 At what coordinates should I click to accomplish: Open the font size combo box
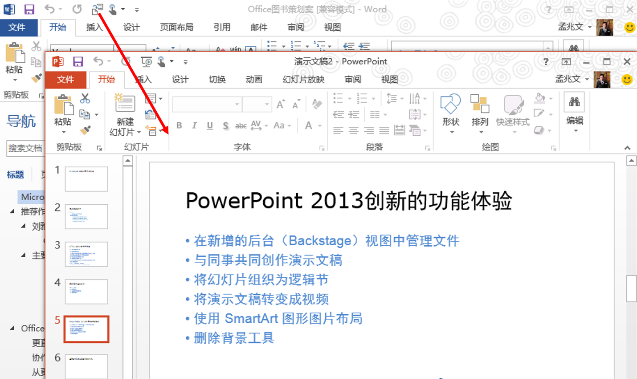257,104
